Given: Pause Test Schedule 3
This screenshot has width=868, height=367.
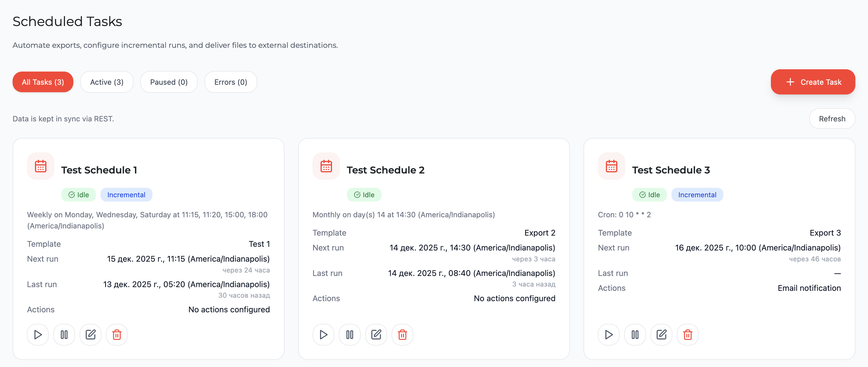Looking at the screenshot, I should [x=635, y=334].
